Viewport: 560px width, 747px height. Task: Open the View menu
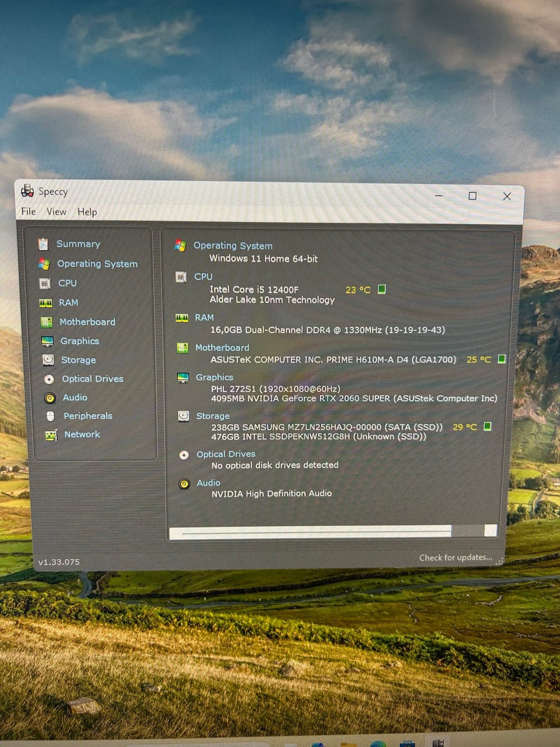[57, 212]
